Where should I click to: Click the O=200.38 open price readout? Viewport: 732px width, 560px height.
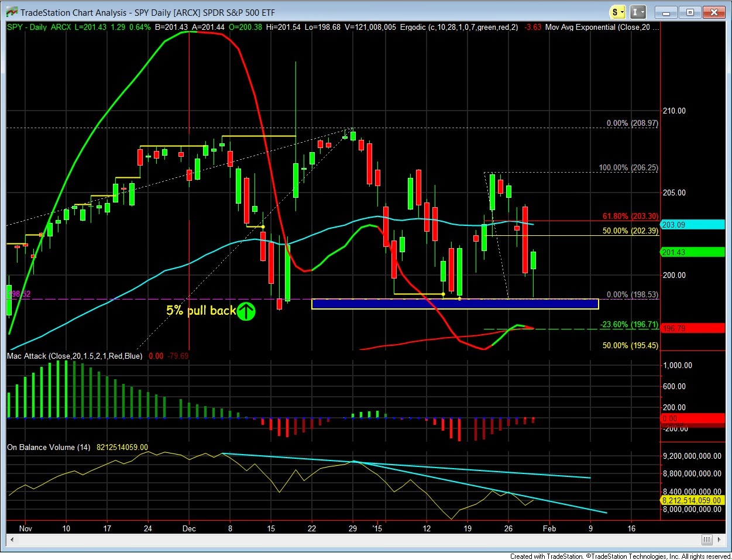pos(245,27)
